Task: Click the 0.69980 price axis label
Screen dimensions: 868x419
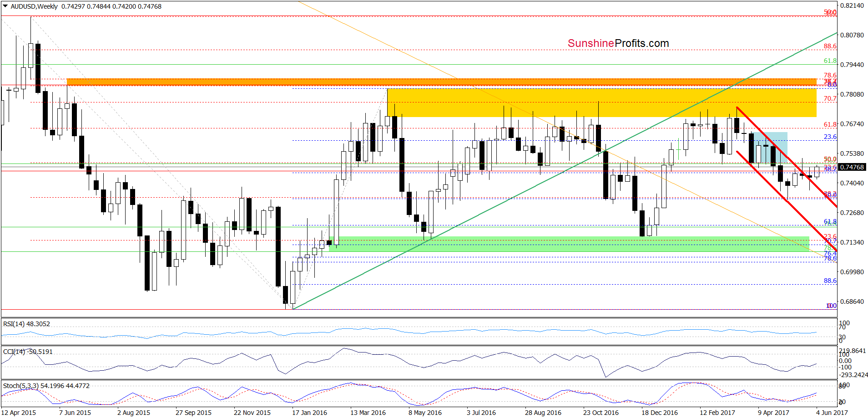Action: pos(852,272)
